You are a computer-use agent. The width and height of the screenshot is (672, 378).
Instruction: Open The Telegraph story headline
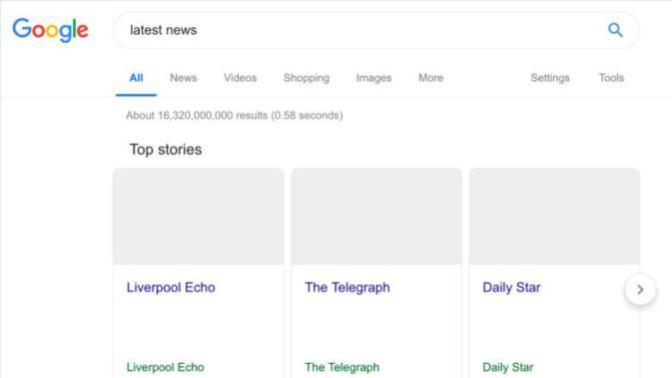[x=347, y=288]
